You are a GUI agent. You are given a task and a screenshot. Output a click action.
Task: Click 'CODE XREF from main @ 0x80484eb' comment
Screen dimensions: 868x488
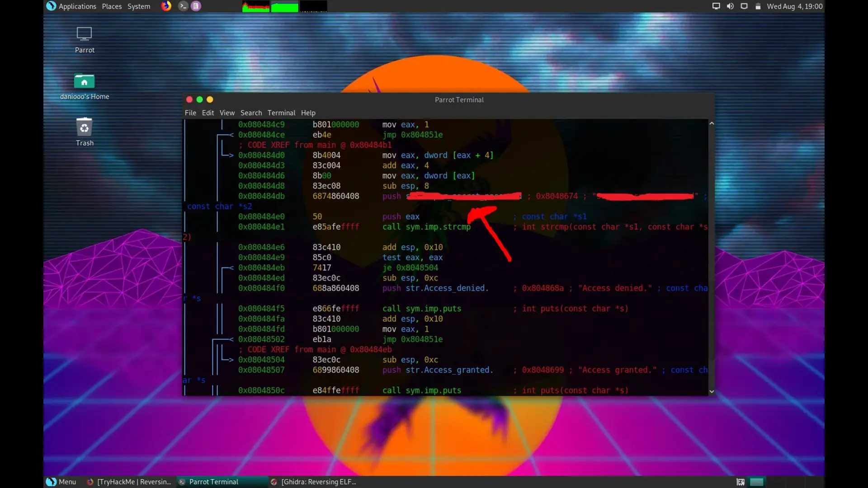(x=315, y=350)
